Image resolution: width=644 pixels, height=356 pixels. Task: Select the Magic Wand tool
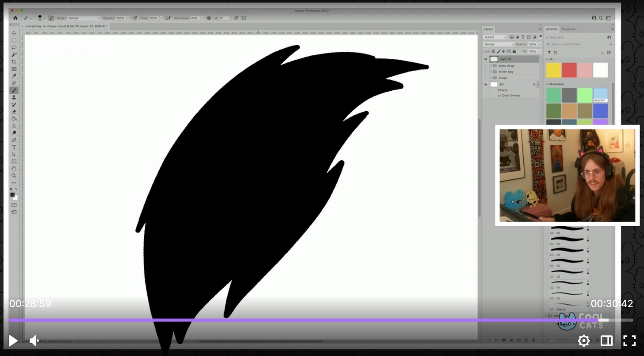tap(14, 54)
